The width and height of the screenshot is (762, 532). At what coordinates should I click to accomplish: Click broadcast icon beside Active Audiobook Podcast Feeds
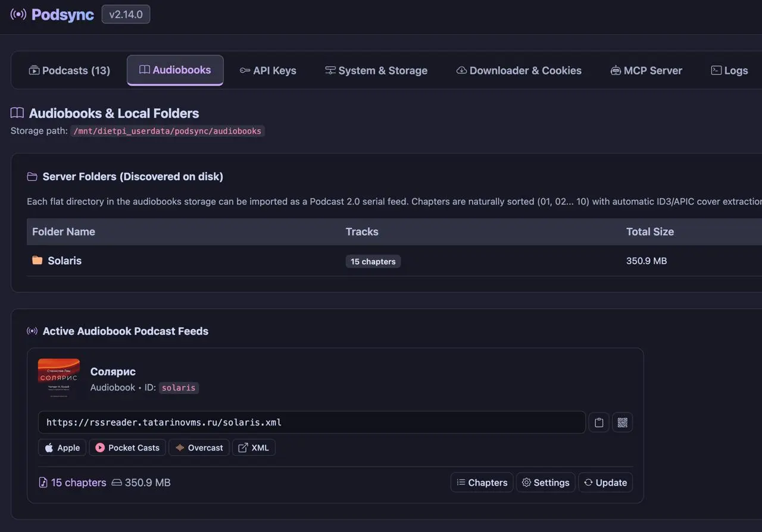[32, 331]
